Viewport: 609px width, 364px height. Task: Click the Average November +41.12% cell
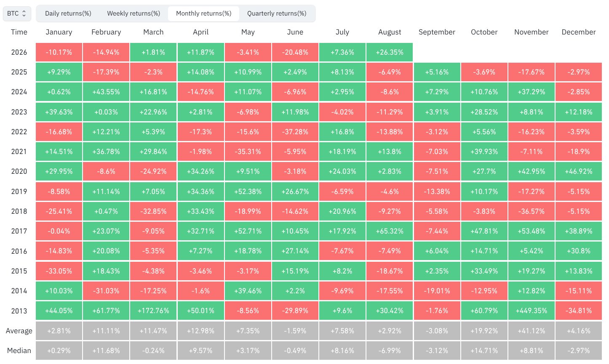click(532, 331)
